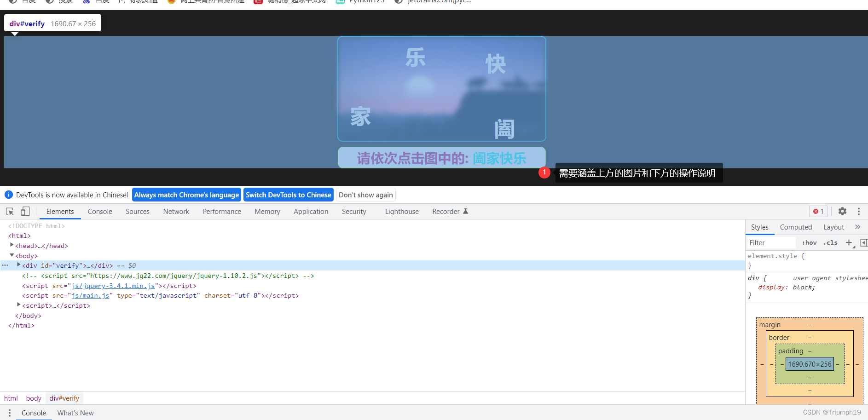Select the commented jquery-1.10.2 script line

168,276
